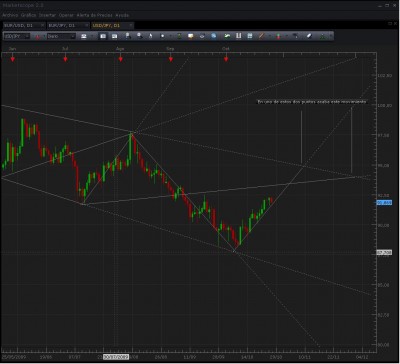Image resolution: width=400 pixels, height=364 pixels.
Task: Open the Alerta de Precios menu
Action: 94,15
